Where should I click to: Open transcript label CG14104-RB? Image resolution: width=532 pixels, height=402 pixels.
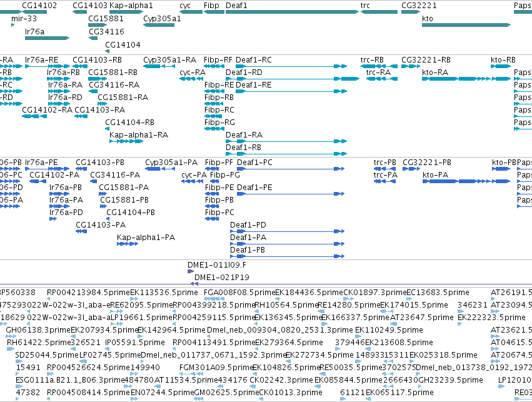coord(129,123)
